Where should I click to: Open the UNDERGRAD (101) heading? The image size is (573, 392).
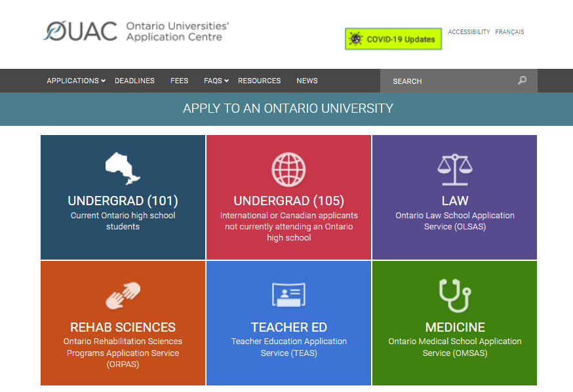coord(123,201)
